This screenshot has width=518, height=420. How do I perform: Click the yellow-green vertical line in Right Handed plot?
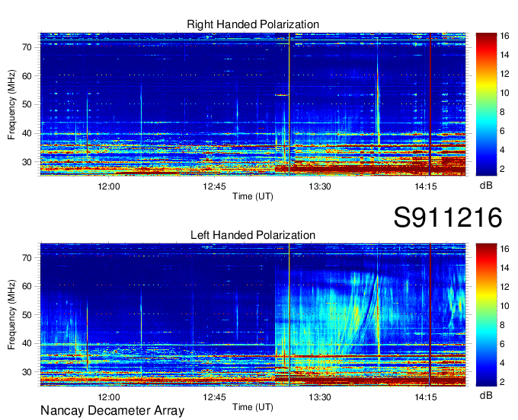[x=289, y=104]
